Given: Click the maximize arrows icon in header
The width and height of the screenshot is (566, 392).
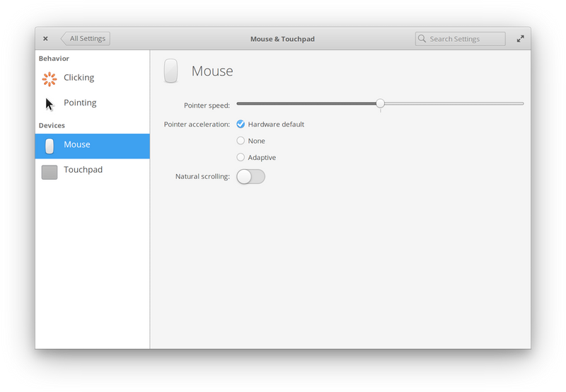Looking at the screenshot, I should 520,39.
